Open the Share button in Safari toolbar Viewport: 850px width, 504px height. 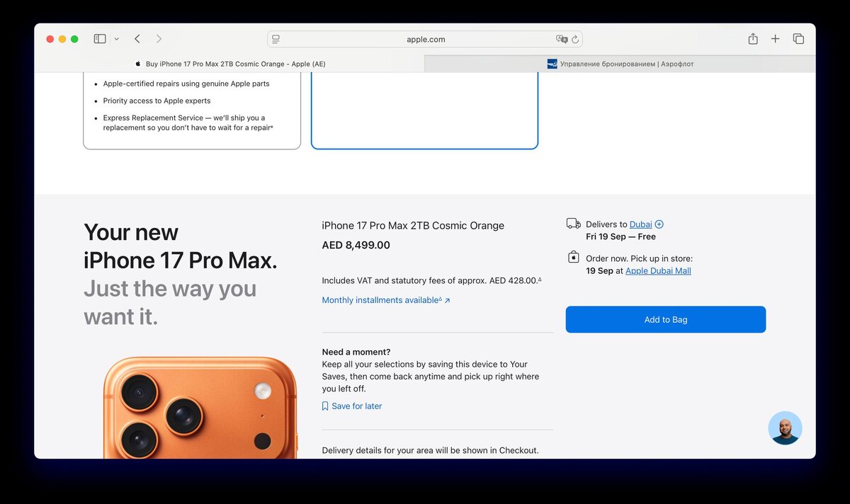pos(753,39)
